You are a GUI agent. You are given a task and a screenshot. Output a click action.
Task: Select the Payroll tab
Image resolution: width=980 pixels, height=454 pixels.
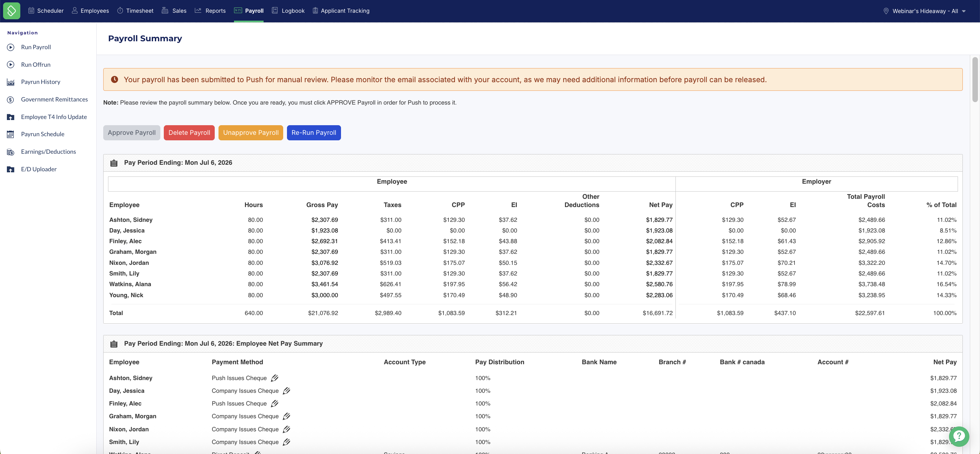click(x=249, y=11)
